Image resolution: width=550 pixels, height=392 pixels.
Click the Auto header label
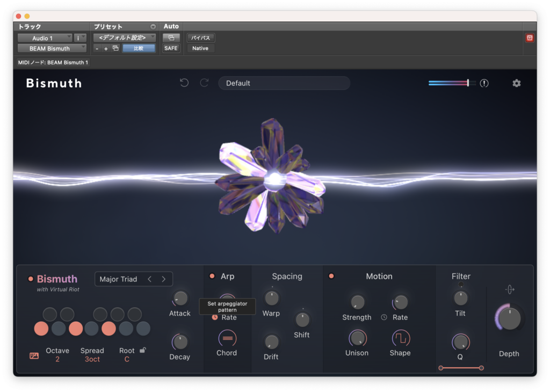coord(171,26)
